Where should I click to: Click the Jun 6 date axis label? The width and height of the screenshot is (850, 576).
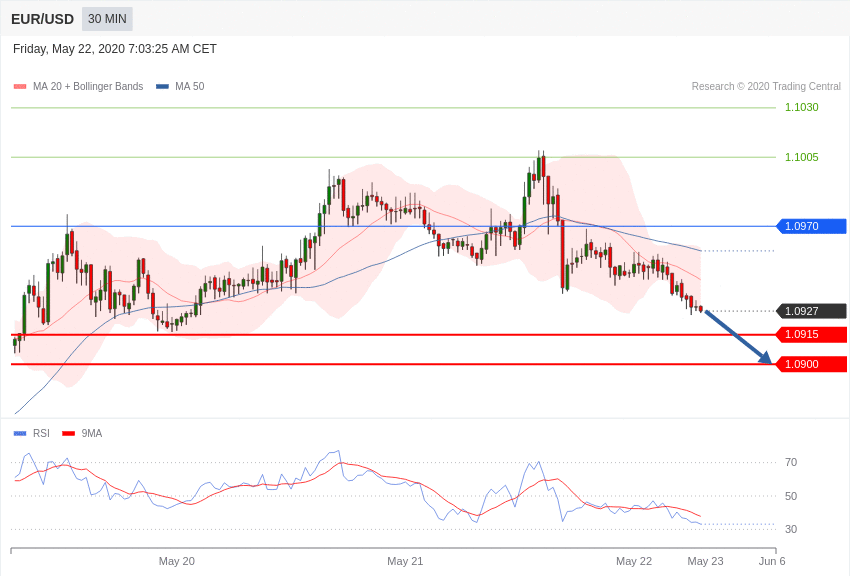pos(772,561)
